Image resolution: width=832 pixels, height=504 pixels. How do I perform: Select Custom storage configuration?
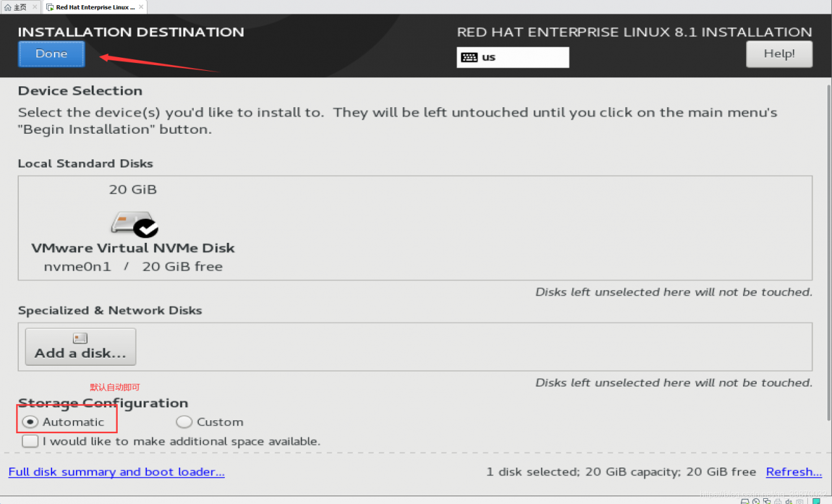[184, 422]
